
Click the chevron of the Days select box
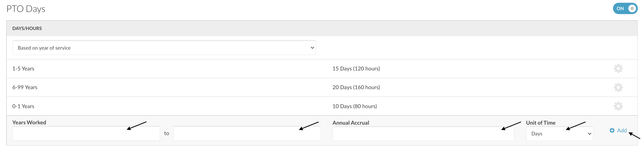(589, 134)
